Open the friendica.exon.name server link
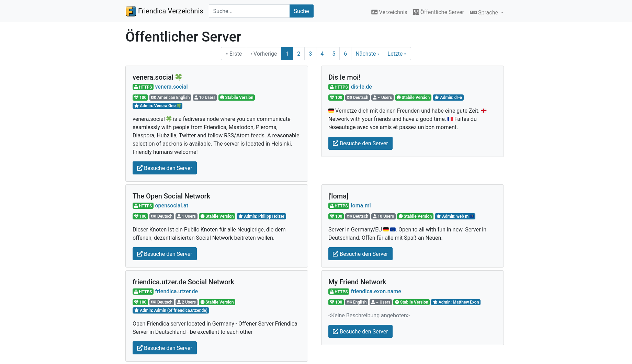This screenshot has height=364, width=632. (376, 291)
